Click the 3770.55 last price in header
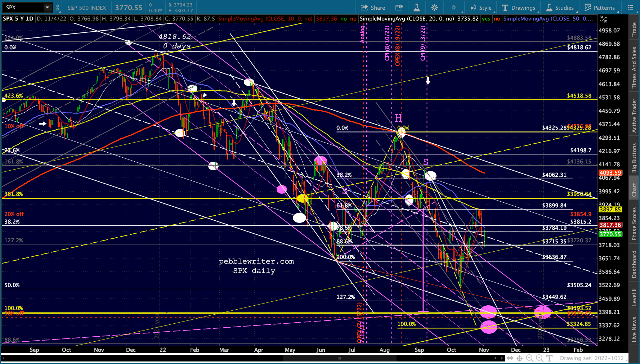This screenshot has width=640, height=364. tap(129, 8)
